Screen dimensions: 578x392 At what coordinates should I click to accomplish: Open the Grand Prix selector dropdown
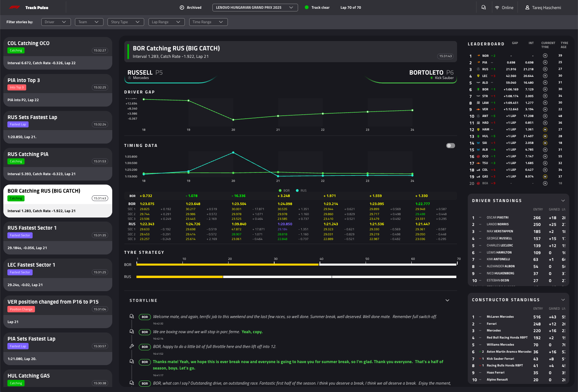tap(255, 7)
